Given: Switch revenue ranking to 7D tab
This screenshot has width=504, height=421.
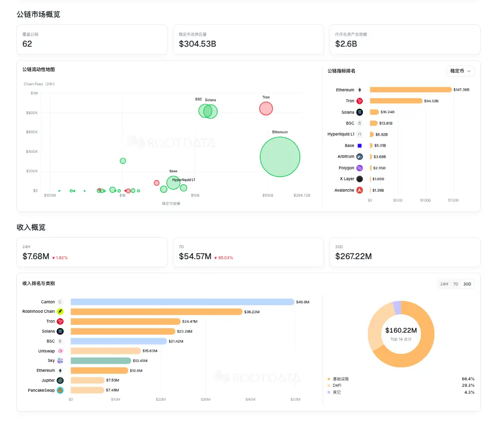Looking at the screenshot, I should (x=455, y=284).
